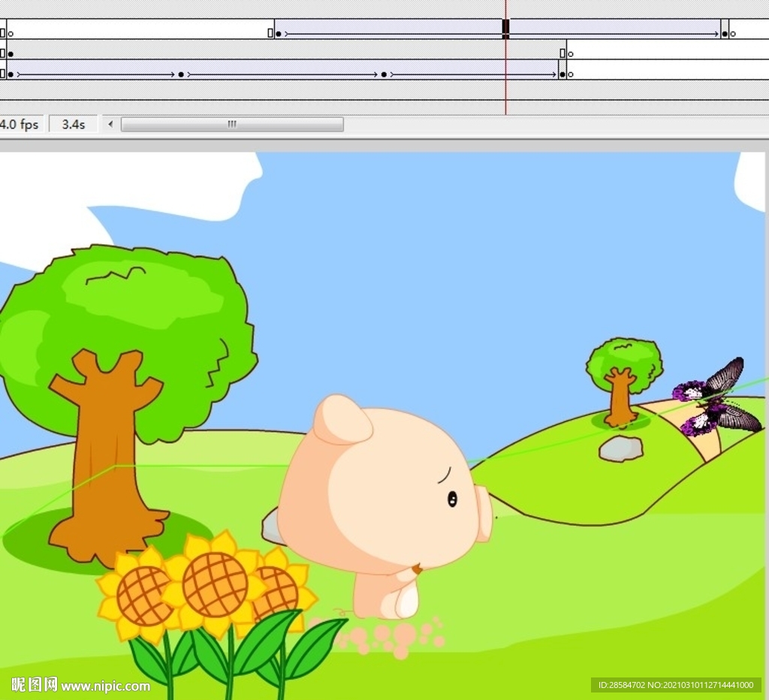Click the timeline horizontal scrollbar thumb
The width and height of the screenshot is (769, 700).
point(232,124)
